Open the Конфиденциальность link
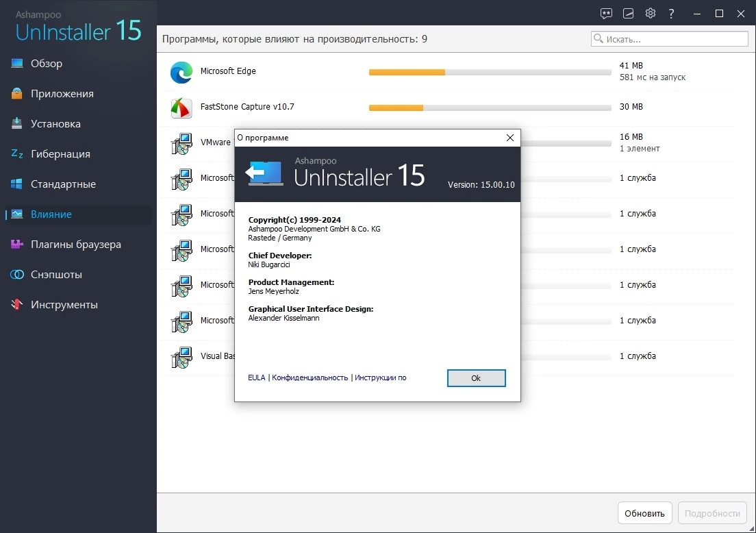Viewport: 756px width, 533px height. click(310, 377)
